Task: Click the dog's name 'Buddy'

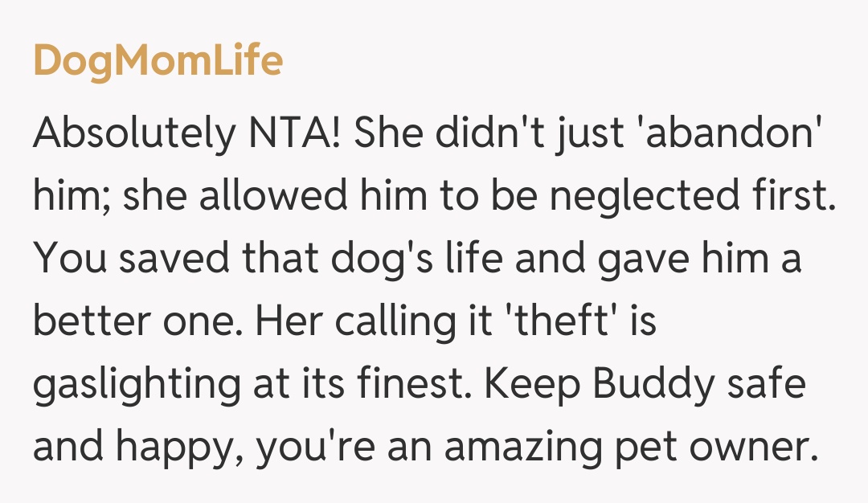Action: tap(653, 388)
